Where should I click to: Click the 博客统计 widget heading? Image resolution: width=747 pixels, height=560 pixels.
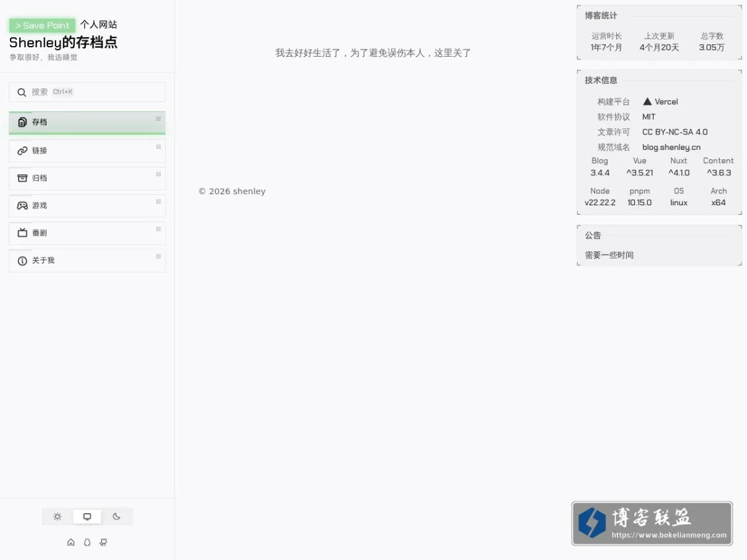coord(601,16)
